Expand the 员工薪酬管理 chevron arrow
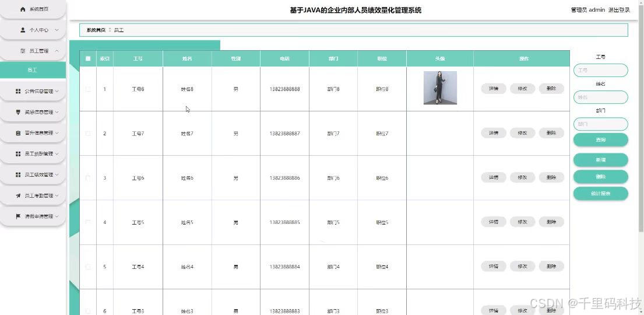The image size is (644, 315). tap(57, 154)
